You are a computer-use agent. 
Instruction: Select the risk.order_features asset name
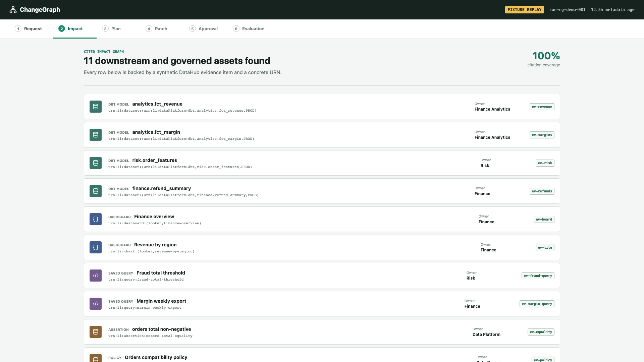155,160
